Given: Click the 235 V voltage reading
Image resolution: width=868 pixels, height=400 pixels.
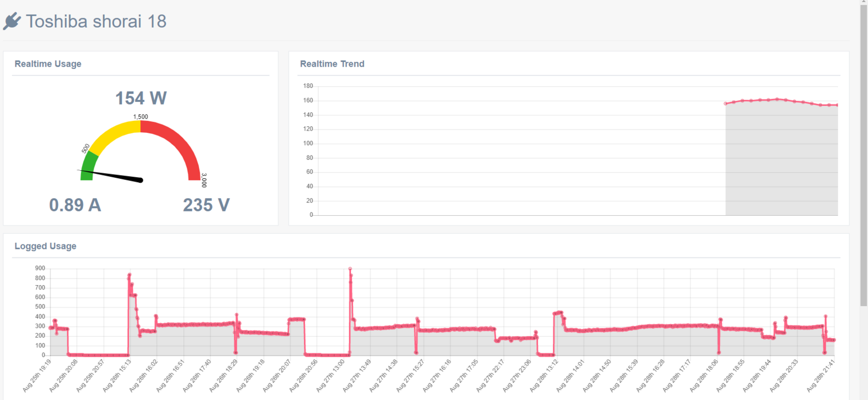Looking at the screenshot, I should pos(206,205).
